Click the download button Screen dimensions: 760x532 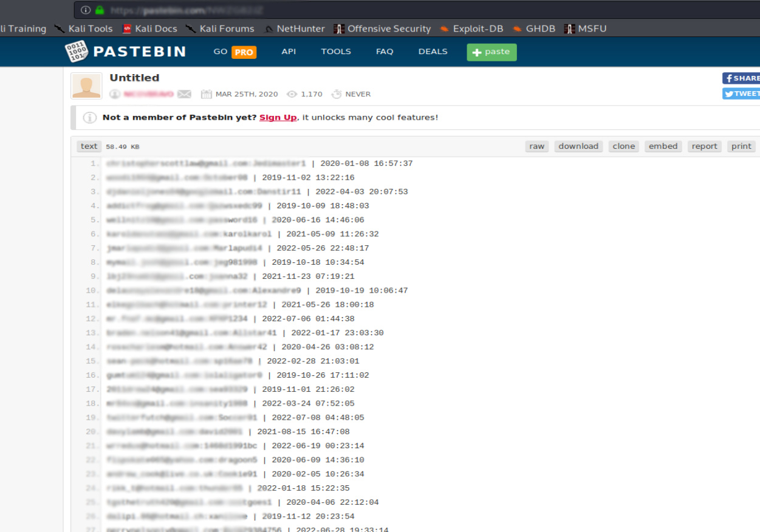[x=578, y=146]
